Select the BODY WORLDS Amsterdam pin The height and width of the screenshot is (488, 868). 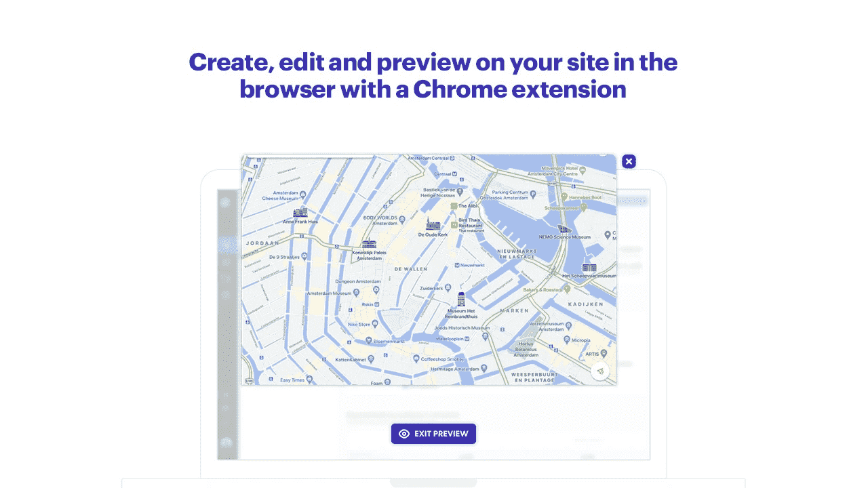pos(402,220)
